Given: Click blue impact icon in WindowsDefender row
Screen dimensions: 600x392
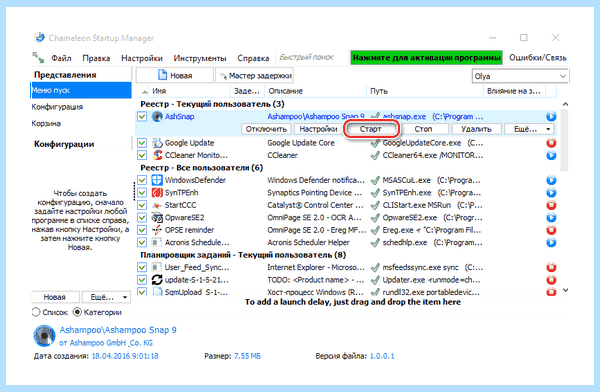Looking at the screenshot, I should click(x=551, y=180).
